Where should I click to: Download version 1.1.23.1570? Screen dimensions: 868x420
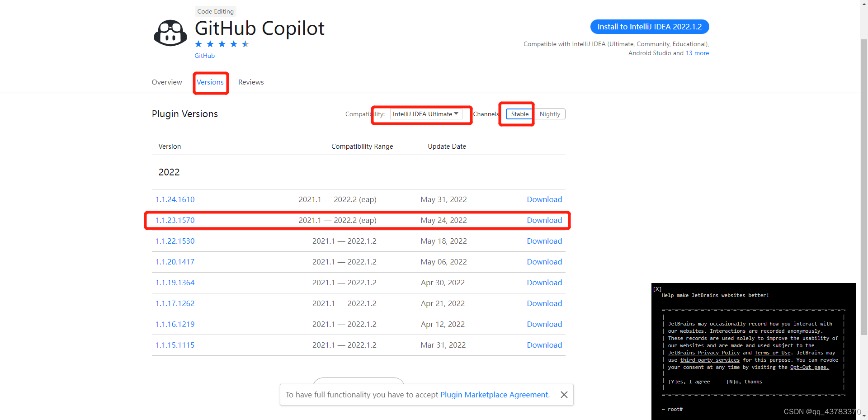[544, 220]
